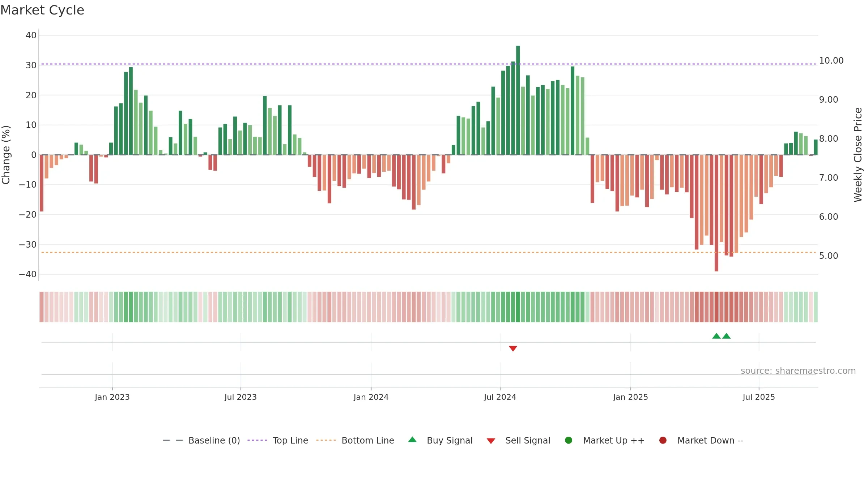868x488 pixels.
Task: Toggle the Market Down -- legend item
Action: tap(701, 440)
